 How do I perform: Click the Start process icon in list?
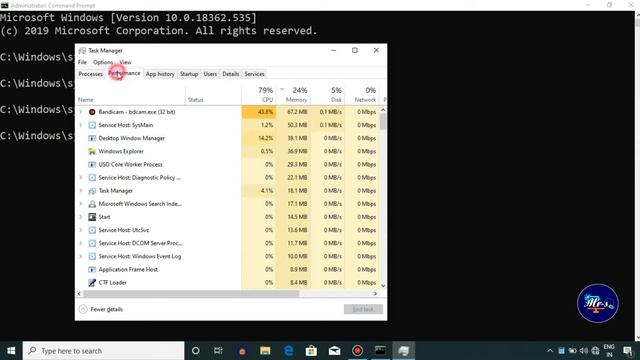[x=92, y=217]
